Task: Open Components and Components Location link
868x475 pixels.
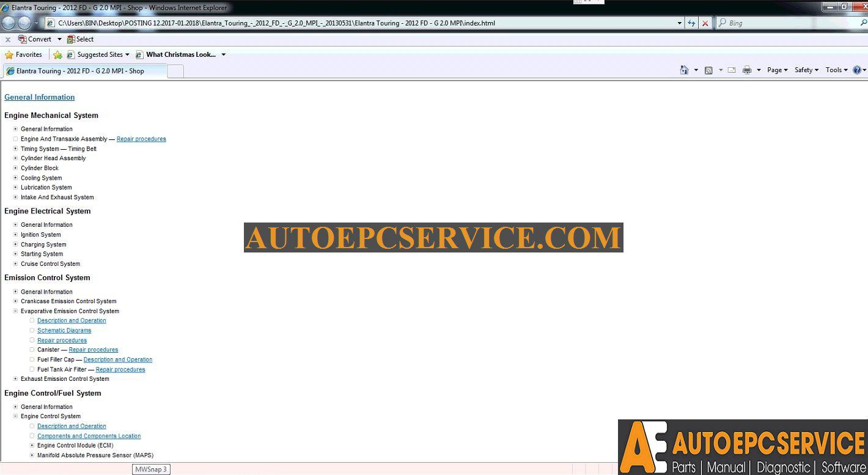Action: (89, 436)
